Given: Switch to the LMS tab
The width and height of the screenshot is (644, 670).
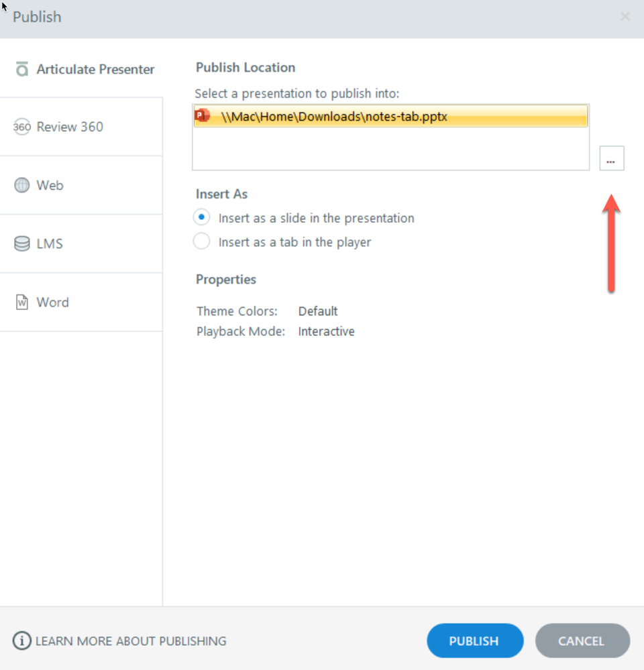Looking at the screenshot, I should [x=50, y=244].
